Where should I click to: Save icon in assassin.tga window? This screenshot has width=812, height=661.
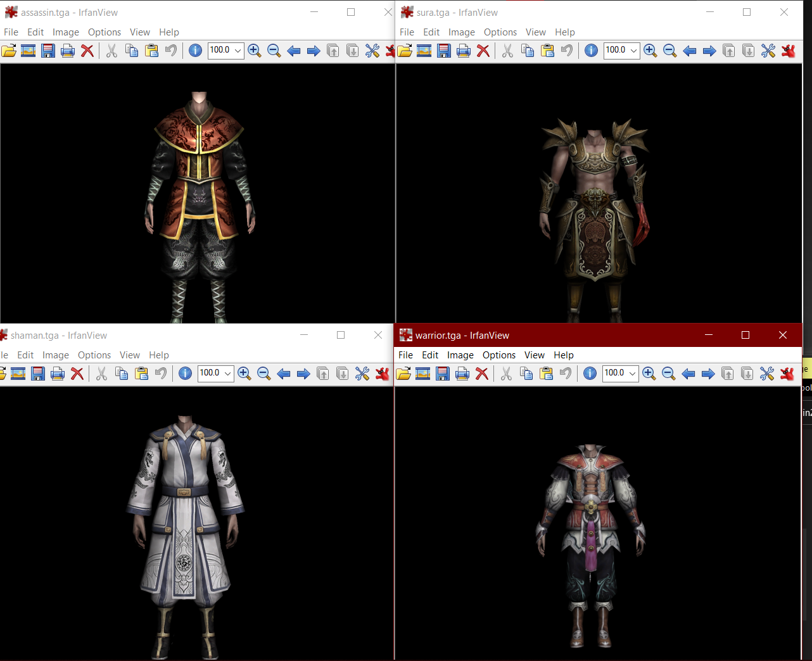(x=48, y=51)
